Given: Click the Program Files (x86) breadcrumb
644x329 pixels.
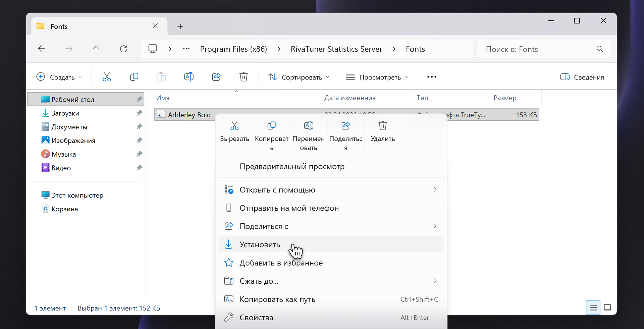Looking at the screenshot, I should click(x=233, y=49).
